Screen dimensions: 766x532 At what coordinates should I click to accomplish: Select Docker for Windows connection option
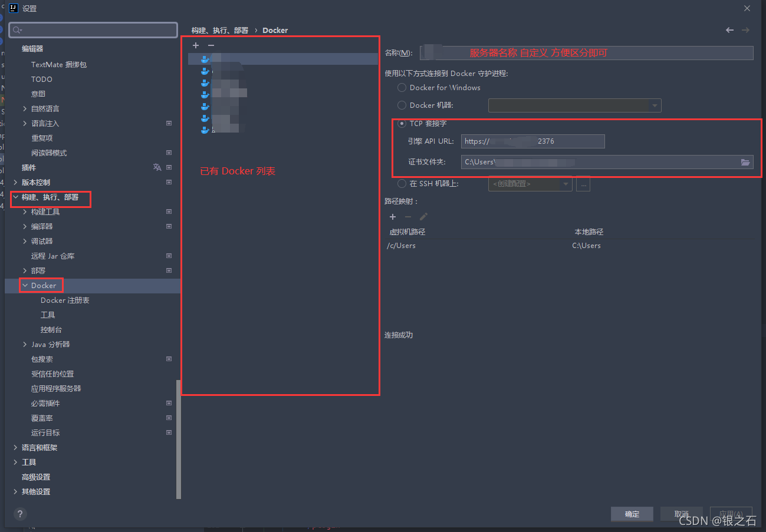[402, 88]
